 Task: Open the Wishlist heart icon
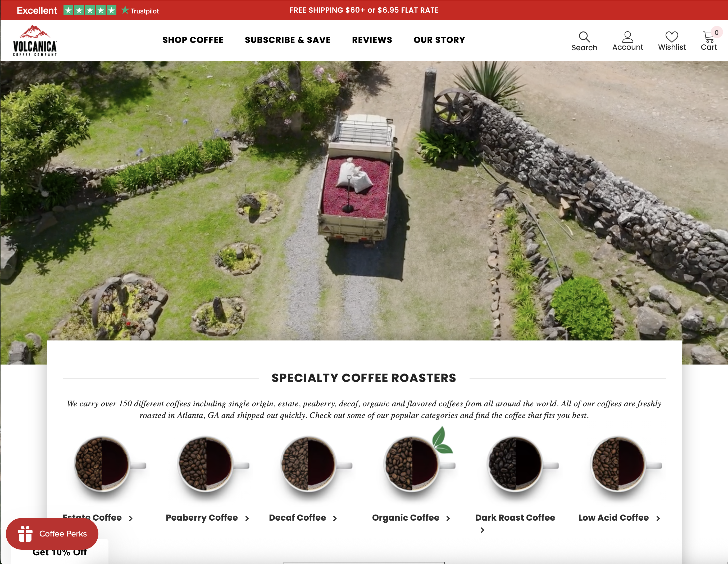(671, 37)
